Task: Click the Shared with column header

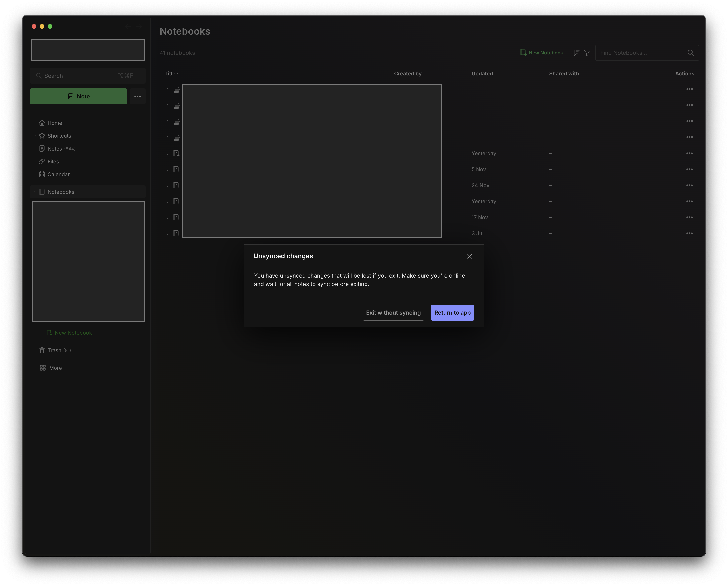Action: click(x=564, y=74)
